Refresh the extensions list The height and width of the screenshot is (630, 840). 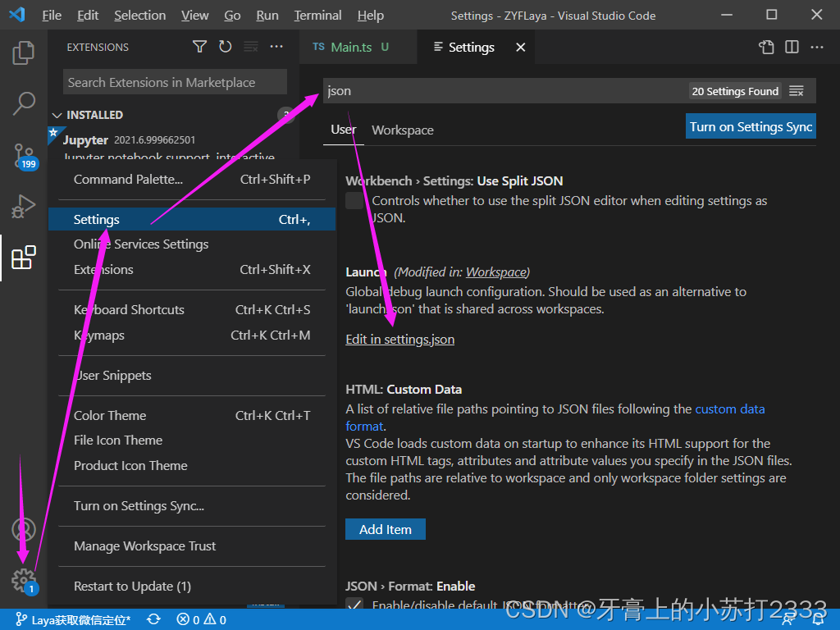click(226, 47)
